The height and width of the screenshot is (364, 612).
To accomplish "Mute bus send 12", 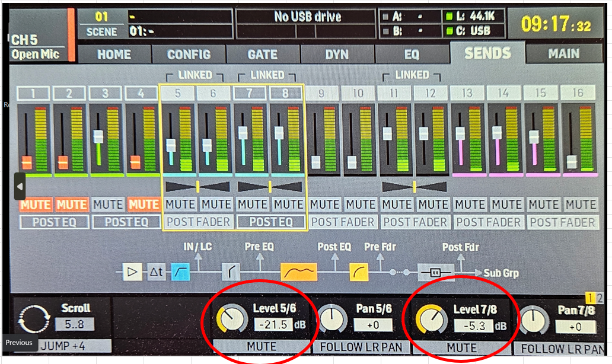I will (434, 204).
